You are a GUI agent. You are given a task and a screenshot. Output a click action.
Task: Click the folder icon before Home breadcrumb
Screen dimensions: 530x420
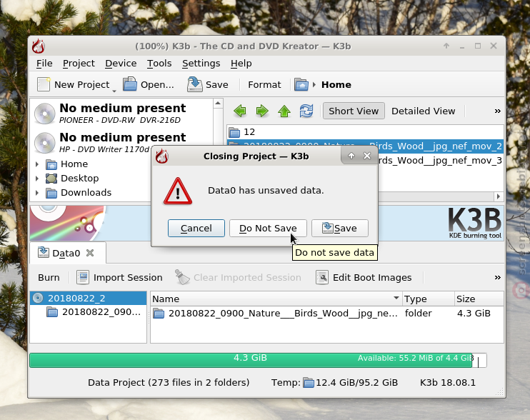[x=301, y=84]
